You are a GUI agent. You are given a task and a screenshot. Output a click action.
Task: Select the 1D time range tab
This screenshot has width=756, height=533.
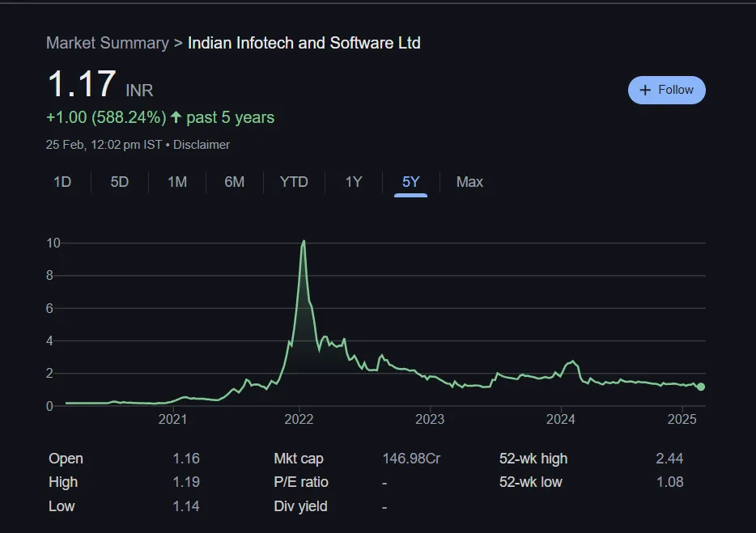pos(62,182)
